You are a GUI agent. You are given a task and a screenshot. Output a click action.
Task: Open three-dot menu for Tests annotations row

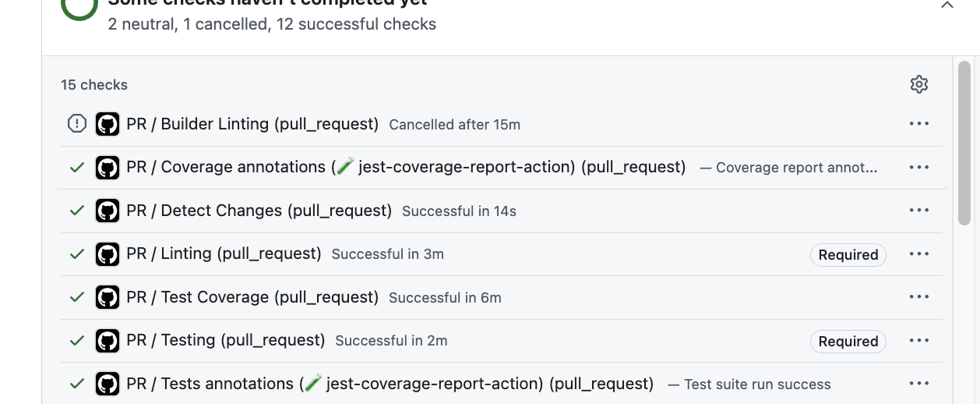919,384
